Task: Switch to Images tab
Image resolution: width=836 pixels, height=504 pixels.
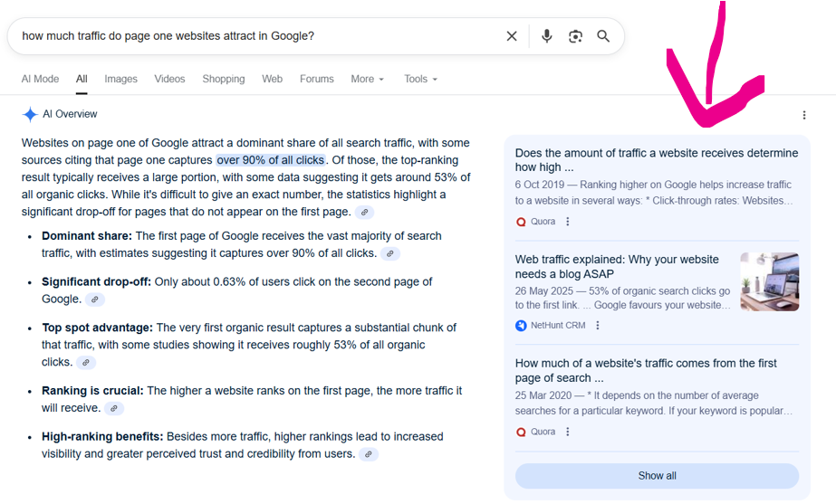Action: [x=121, y=79]
